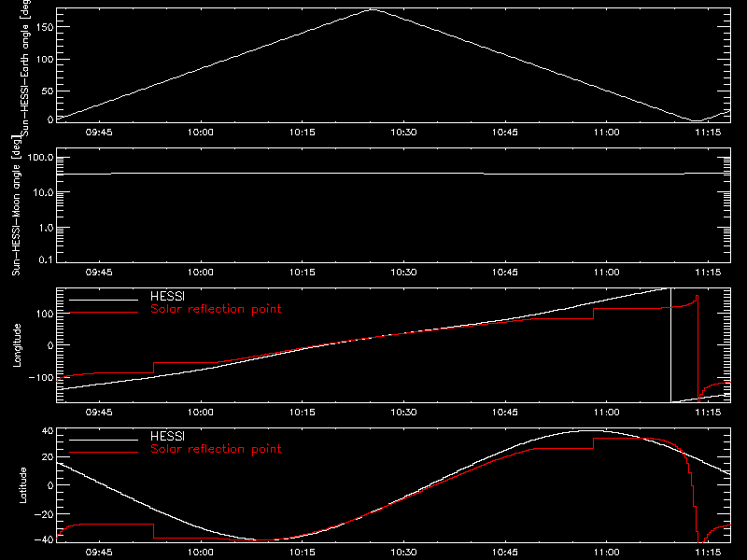This screenshot has width=747, height=560.
Task: Click 09:45 under the Earth angle plot
Action: pyautogui.click(x=99, y=133)
